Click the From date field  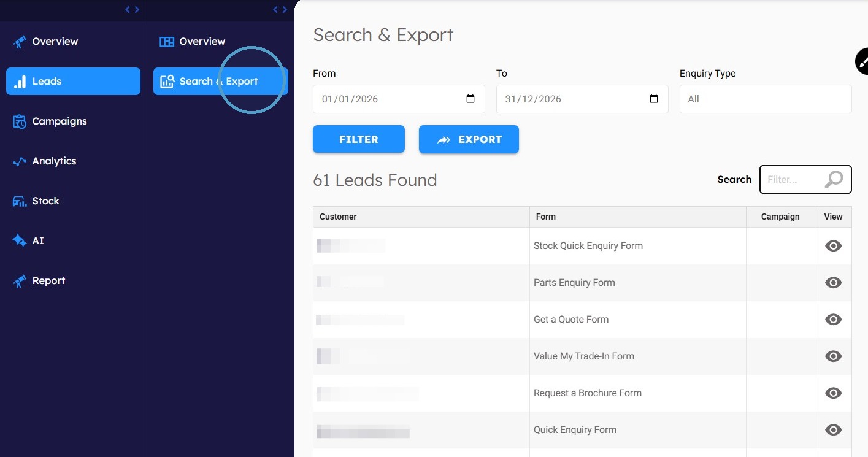coord(399,99)
